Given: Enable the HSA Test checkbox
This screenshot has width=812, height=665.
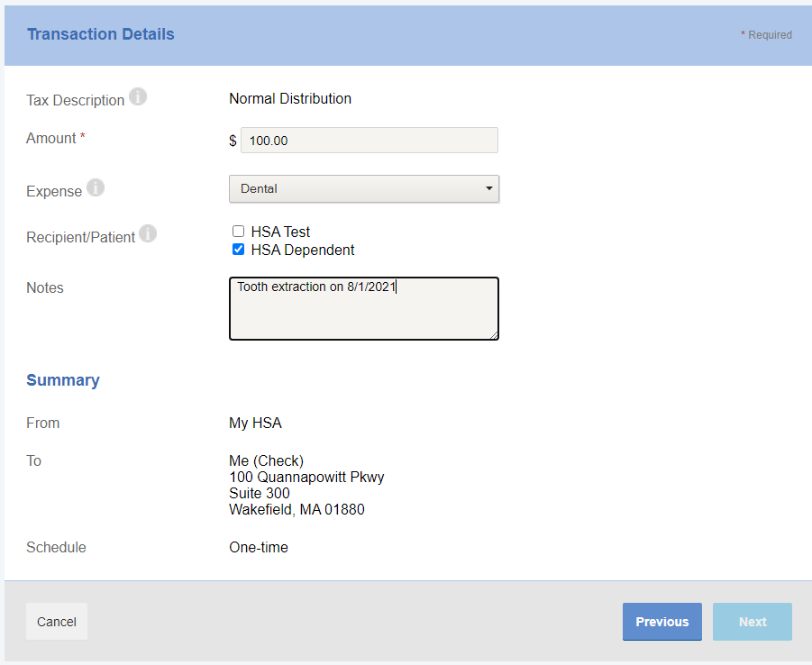Looking at the screenshot, I should (239, 232).
